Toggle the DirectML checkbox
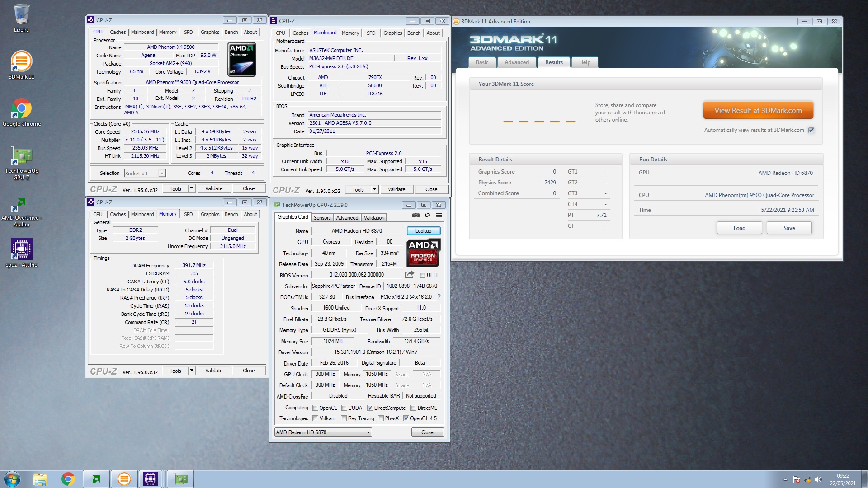The width and height of the screenshot is (868, 488). [413, 408]
